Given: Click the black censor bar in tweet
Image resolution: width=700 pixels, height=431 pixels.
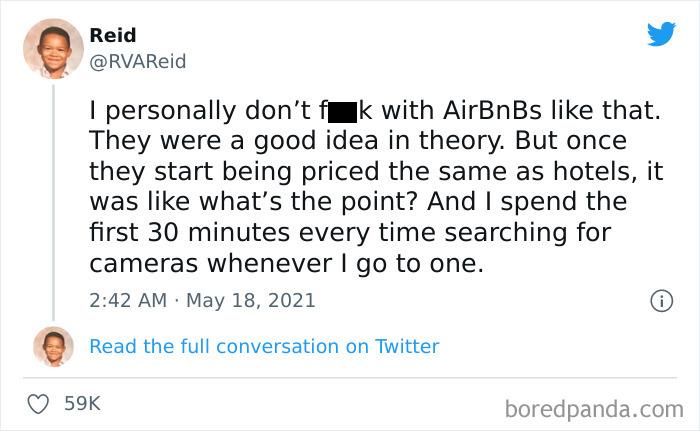Looking at the screenshot, I should pos(342,112).
